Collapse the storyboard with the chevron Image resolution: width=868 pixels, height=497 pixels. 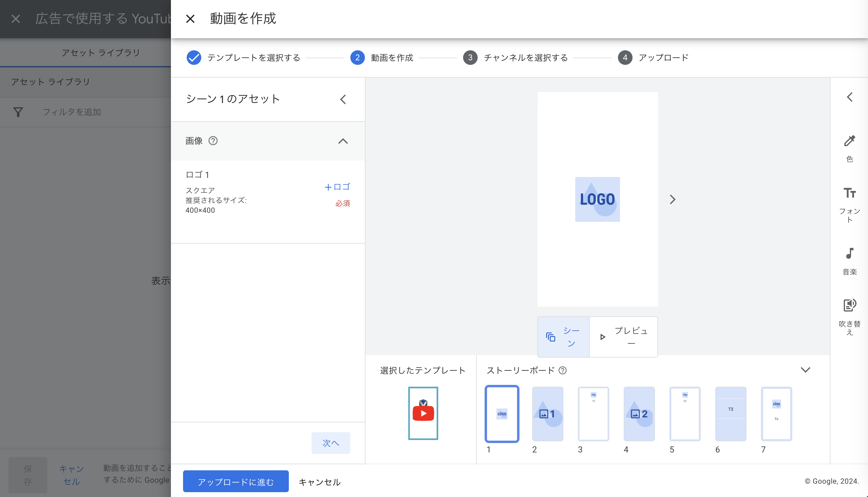tap(806, 370)
